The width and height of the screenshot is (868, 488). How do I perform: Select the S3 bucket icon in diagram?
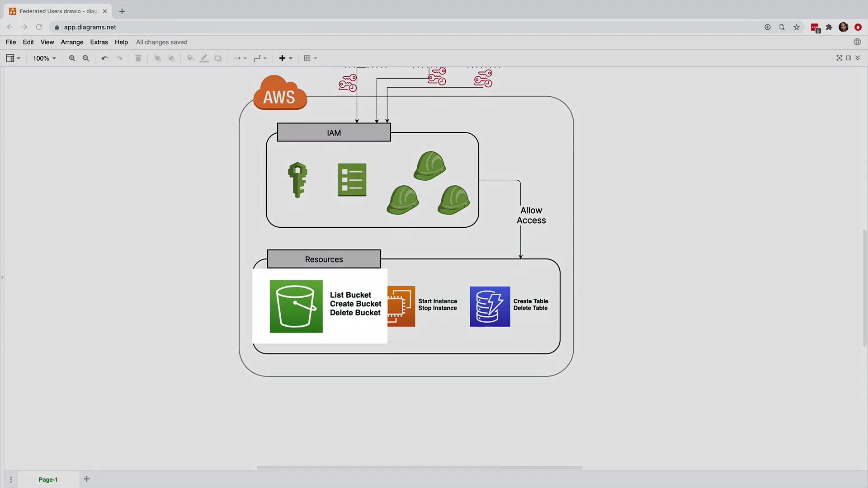pos(296,306)
